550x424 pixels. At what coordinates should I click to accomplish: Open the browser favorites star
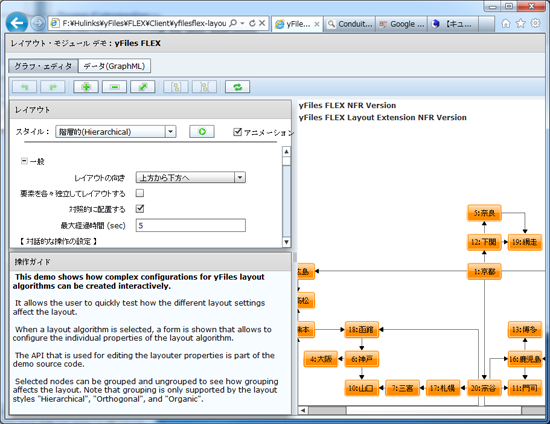(521, 23)
